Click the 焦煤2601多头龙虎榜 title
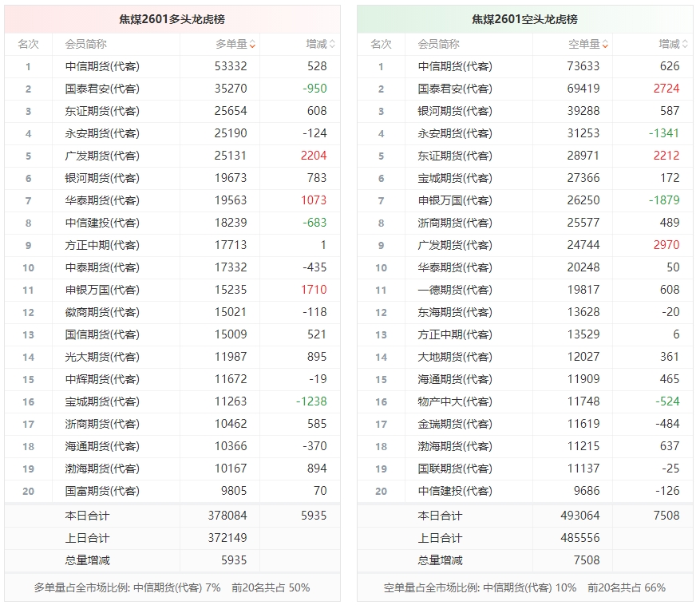Screen dimensions: 700x605 pyautogui.click(x=172, y=19)
